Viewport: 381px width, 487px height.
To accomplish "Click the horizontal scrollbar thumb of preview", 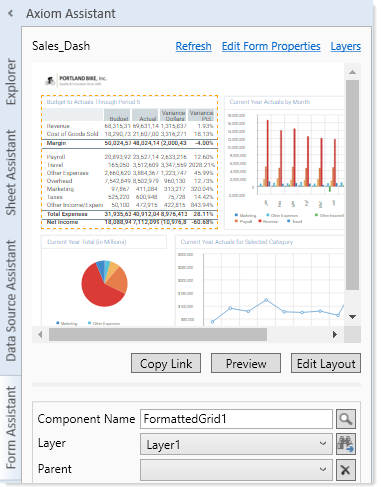I will [158, 334].
